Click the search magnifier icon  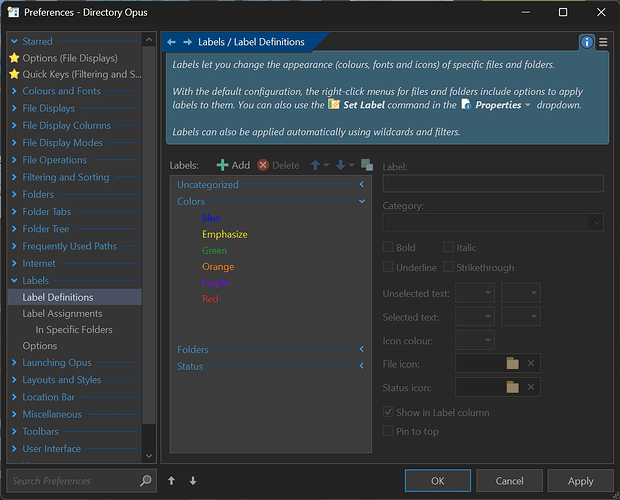click(x=146, y=481)
